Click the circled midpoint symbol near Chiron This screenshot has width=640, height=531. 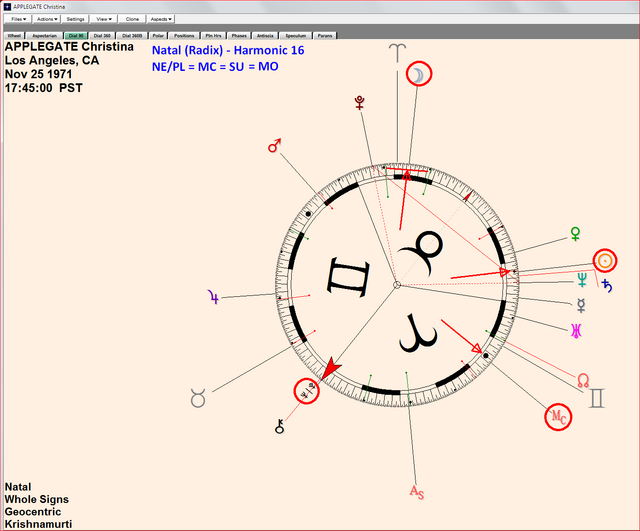307,391
